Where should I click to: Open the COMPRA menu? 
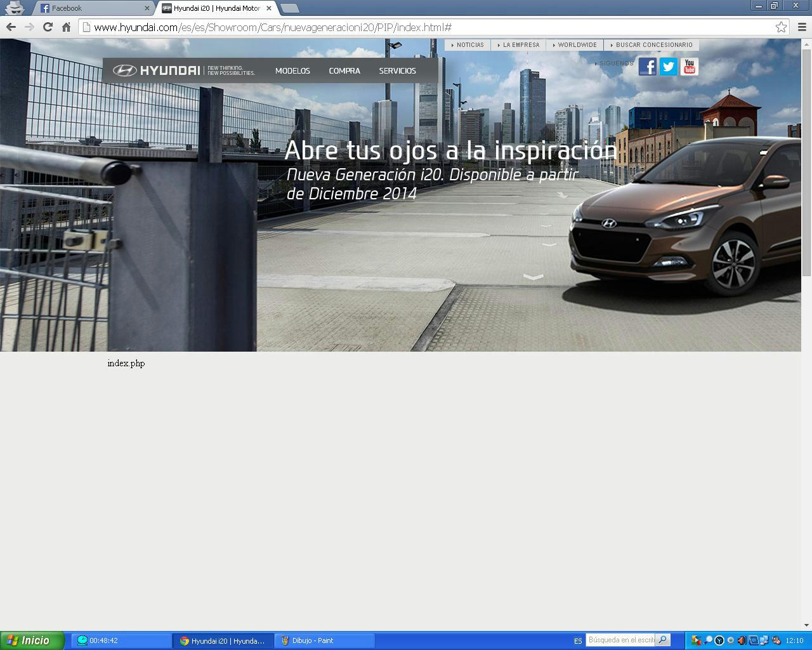click(344, 70)
